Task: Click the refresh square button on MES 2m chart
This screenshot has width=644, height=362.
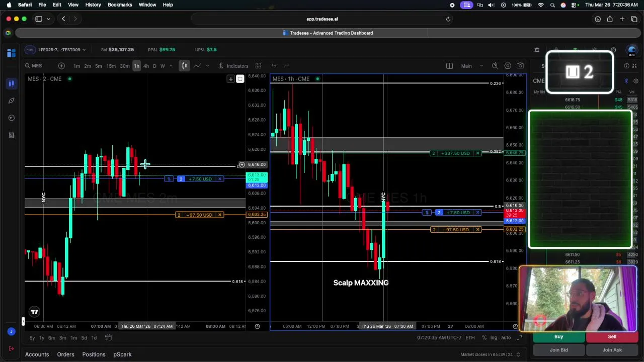Action: click(x=240, y=79)
